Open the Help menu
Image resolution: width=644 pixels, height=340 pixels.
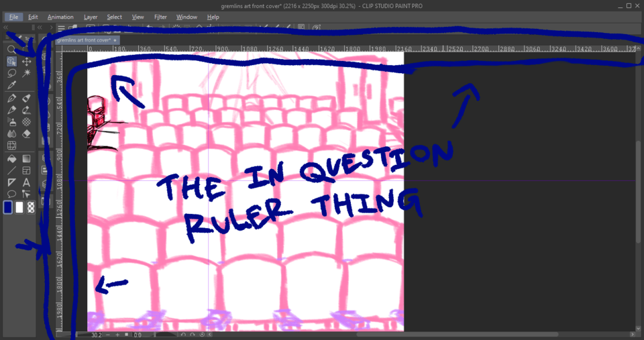coord(213,17)
